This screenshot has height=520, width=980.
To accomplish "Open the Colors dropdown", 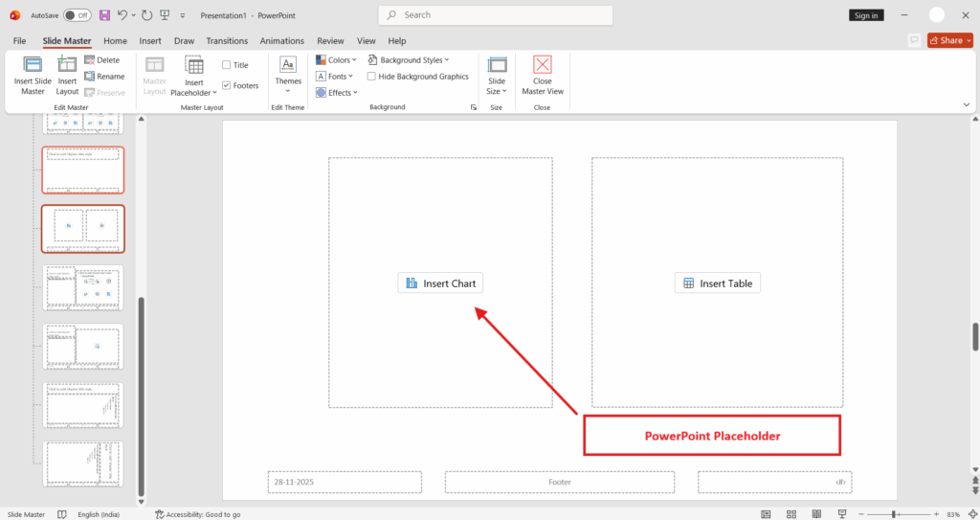I will (335, 60).
